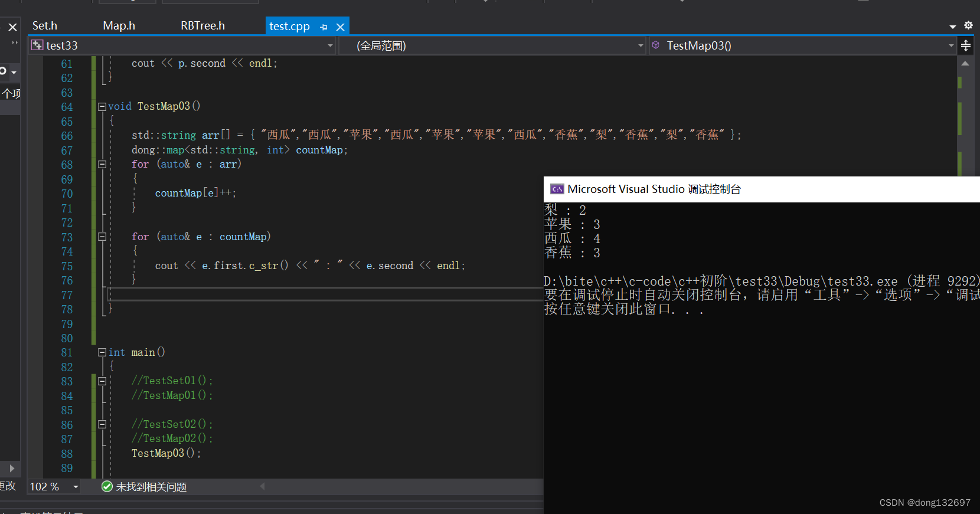Collapse the for loop over arr
The height and width of the screenshot is (514, 980).
102,164
